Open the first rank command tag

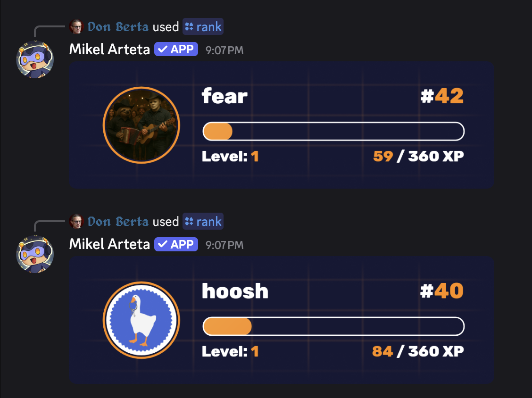point(203,27)
